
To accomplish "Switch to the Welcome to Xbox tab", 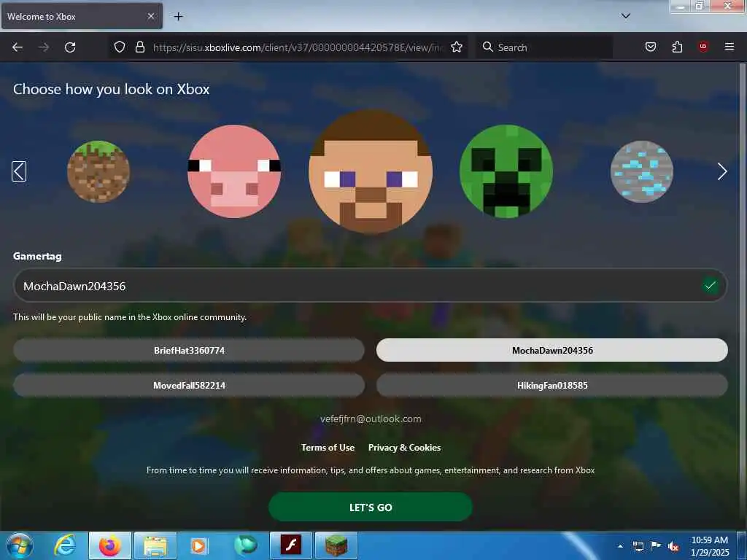I will tap(82, 16).
